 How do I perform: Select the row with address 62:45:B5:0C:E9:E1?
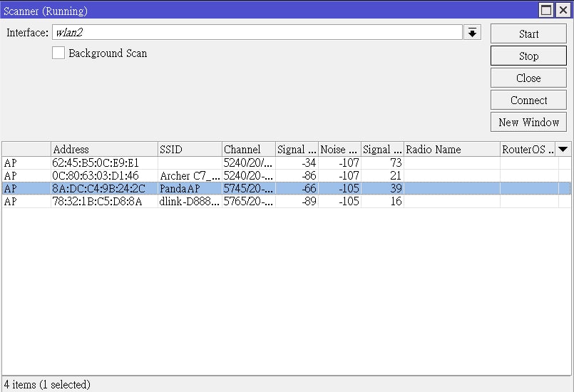[286, 163]
